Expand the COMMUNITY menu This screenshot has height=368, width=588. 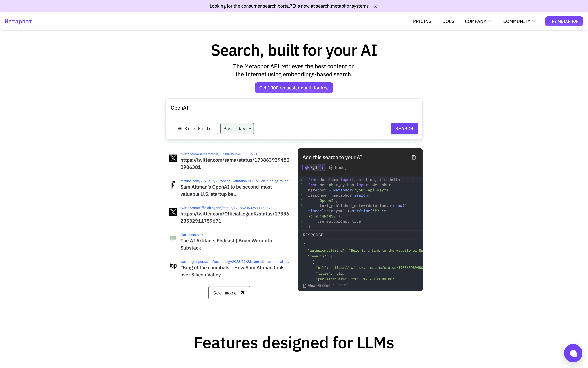(519, 21)
